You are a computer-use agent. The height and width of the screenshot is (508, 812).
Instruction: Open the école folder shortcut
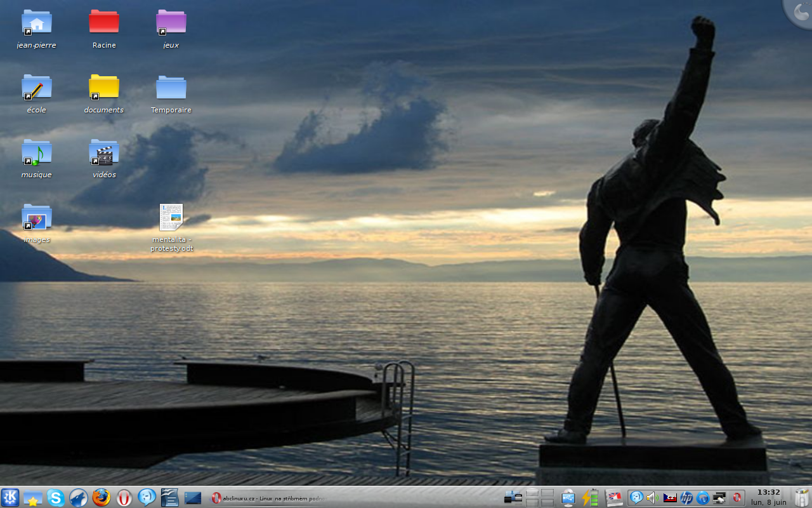(x=36, y=95)
